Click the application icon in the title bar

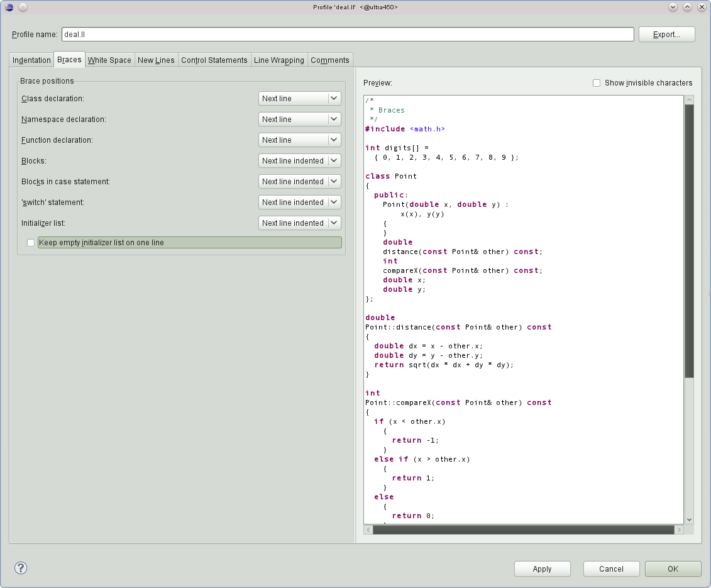[x=9, y=7]
